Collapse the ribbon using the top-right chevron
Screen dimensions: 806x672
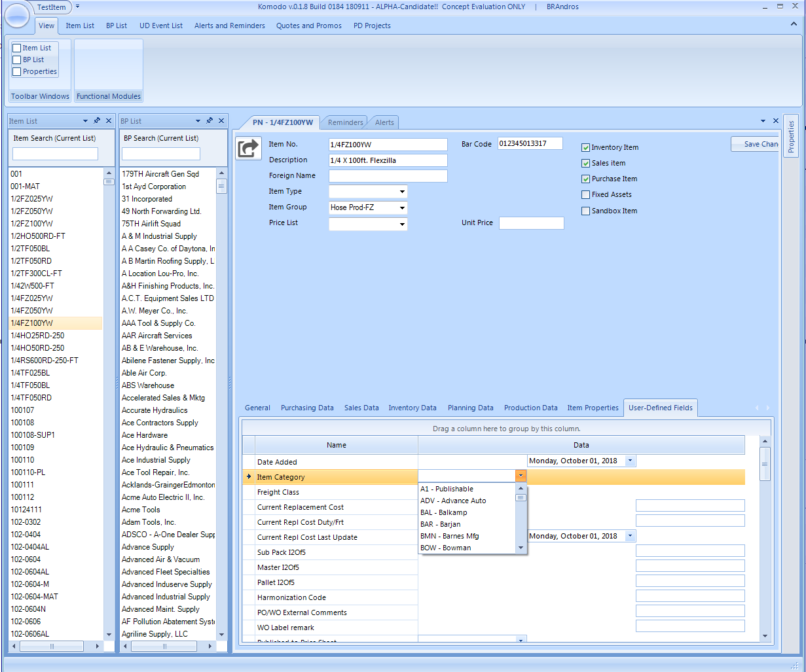click(792, 25)
